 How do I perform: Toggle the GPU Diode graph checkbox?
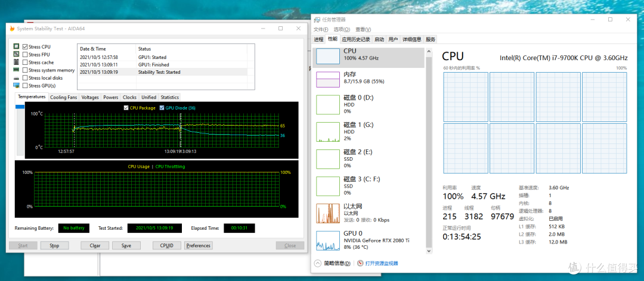(162, 108)
